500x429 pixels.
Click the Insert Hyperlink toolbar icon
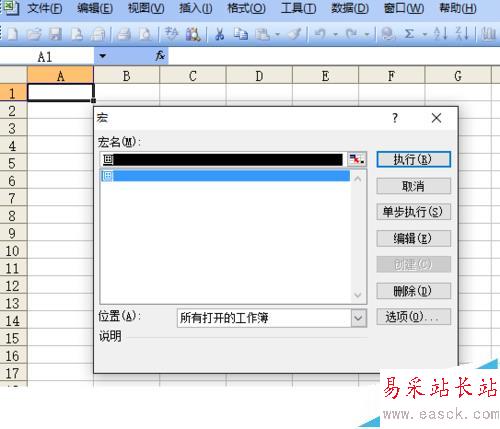point(388,34)
